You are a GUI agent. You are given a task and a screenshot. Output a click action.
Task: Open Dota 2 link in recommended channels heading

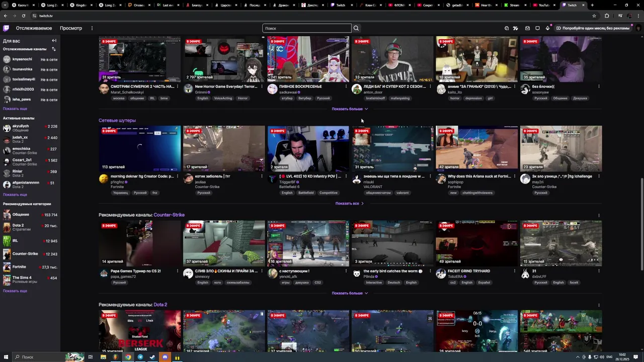pyautogui.click(x=160, y=305)
